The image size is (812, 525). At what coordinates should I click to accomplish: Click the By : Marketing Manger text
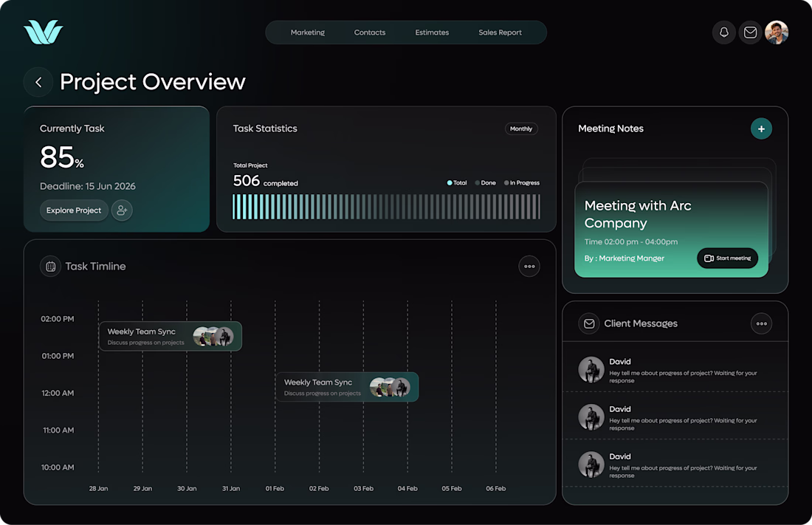tap(624, 258)
